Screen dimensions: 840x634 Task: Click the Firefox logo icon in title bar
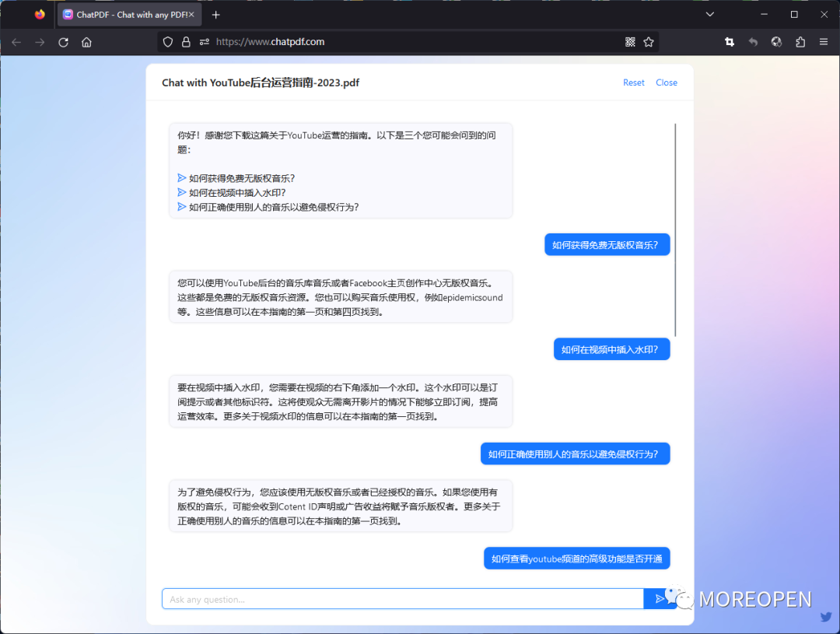click(x=40, y=15)
